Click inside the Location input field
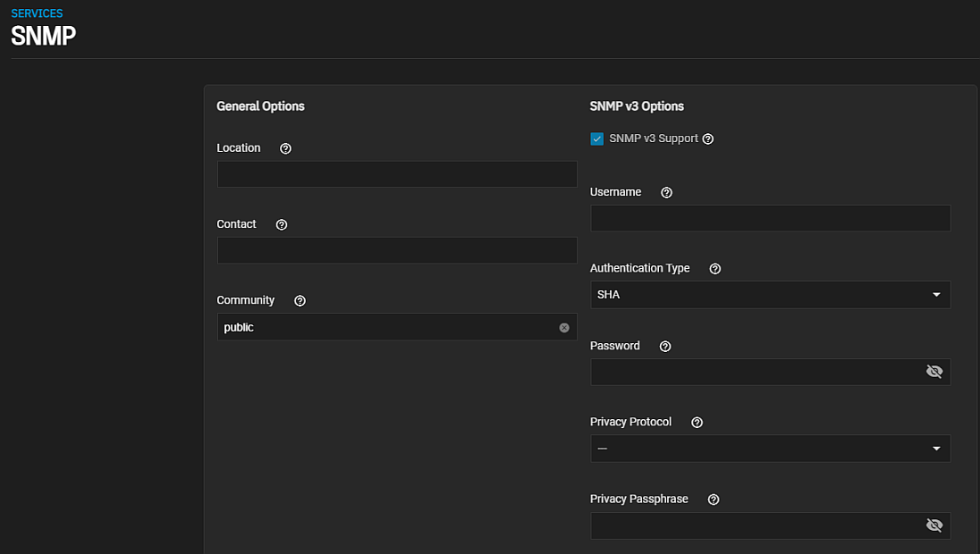The width and height of the screenshot is (980, 554). tap(396, 173)
